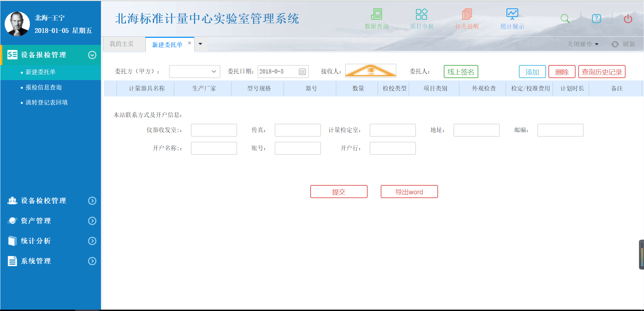Click the 邮编 input field
This screenshot has height=311, width=644.
click(x=560, y=130)
